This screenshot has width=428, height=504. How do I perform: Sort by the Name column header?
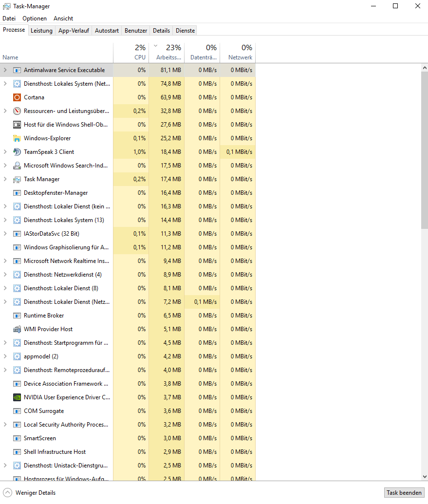[56, 53]
